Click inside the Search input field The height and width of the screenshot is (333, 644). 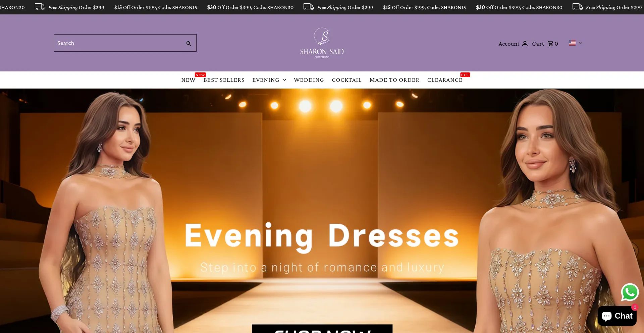[x=114, y=43]
